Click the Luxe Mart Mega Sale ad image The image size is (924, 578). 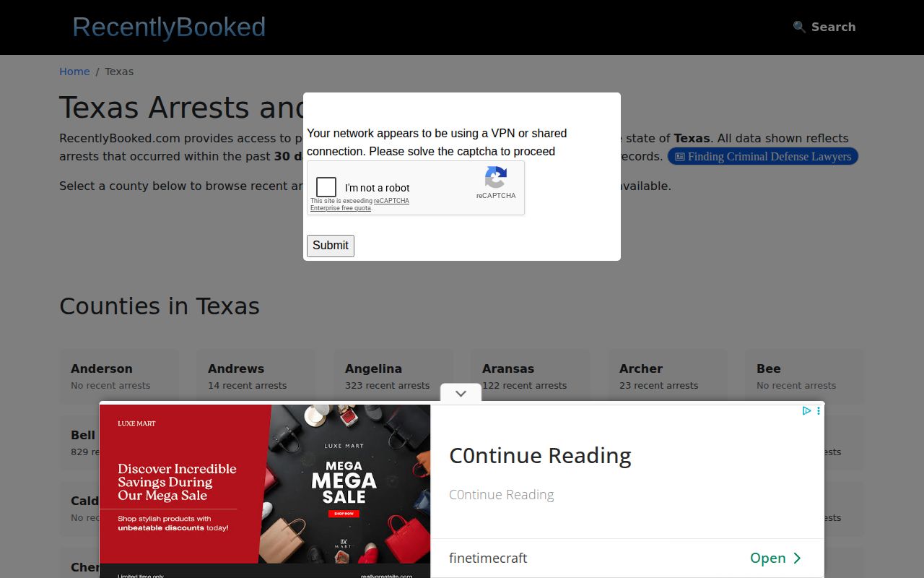point(265,491)
